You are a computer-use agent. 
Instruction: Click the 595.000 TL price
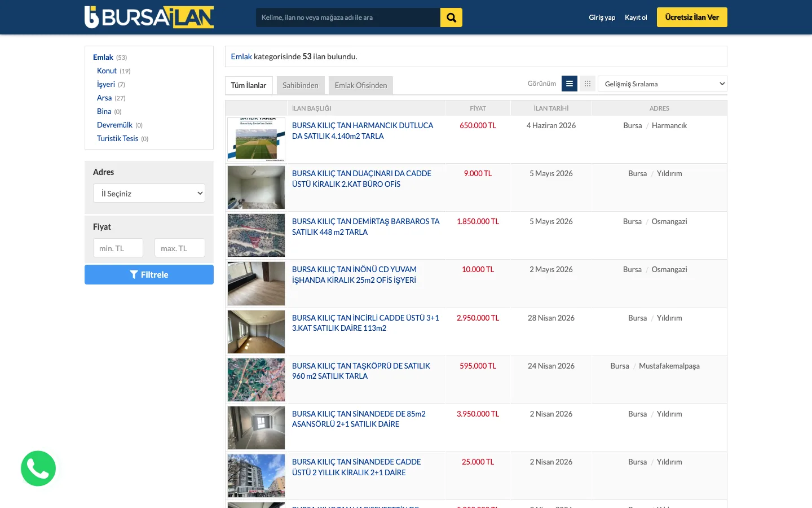point(478,366)
